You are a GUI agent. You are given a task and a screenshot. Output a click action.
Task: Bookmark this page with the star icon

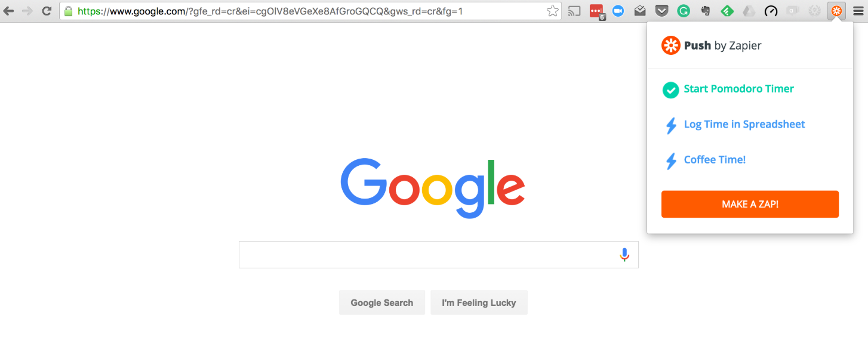pos(553,11)
